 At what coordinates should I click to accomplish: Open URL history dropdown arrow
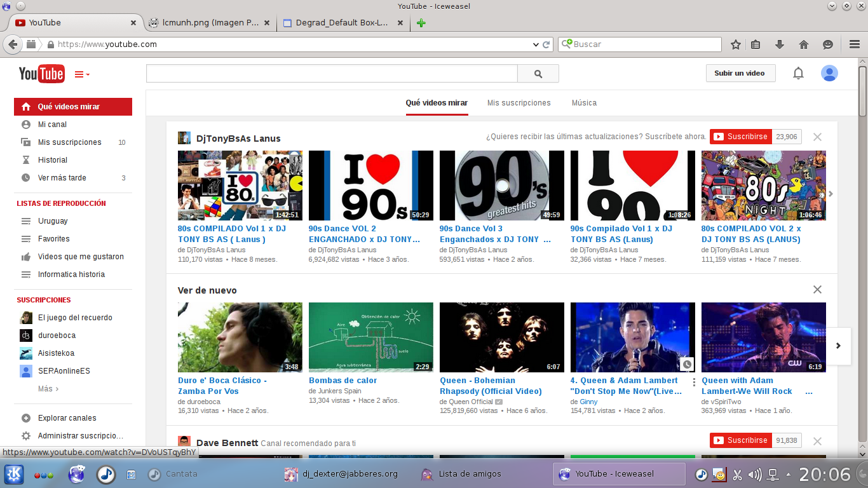tap(536, 44)
